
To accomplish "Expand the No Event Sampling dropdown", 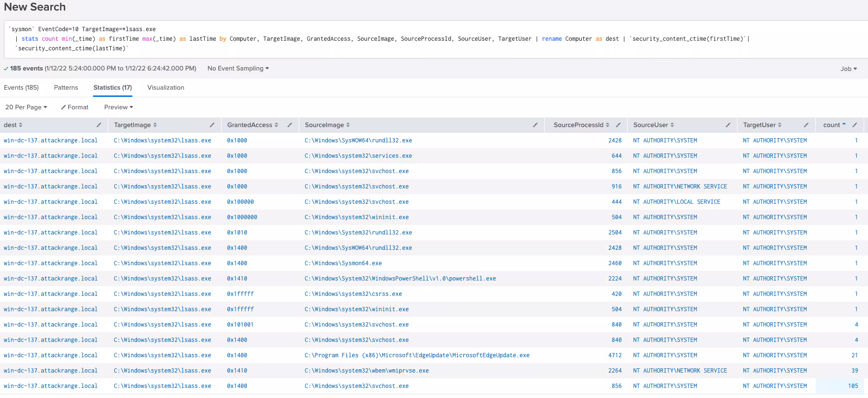I will coord(238,69).
